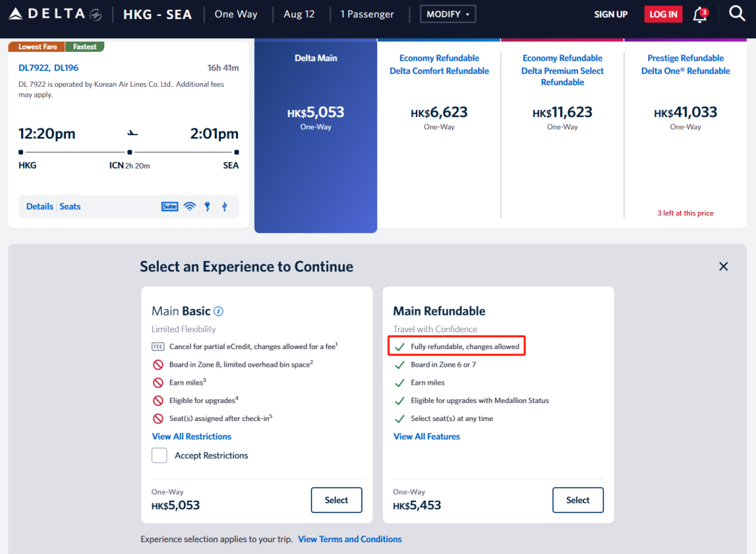Viewport: 756px width, 554px height.
Task: Click the Wi-Fi amenity icon
Action: click(x=189, y=206)
